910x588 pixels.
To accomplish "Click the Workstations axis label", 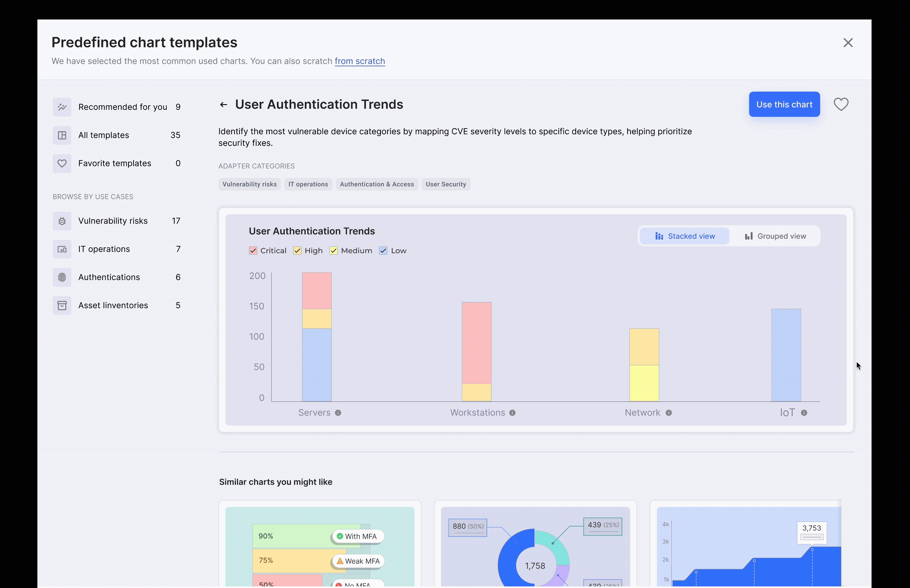I will pos(478,413).
